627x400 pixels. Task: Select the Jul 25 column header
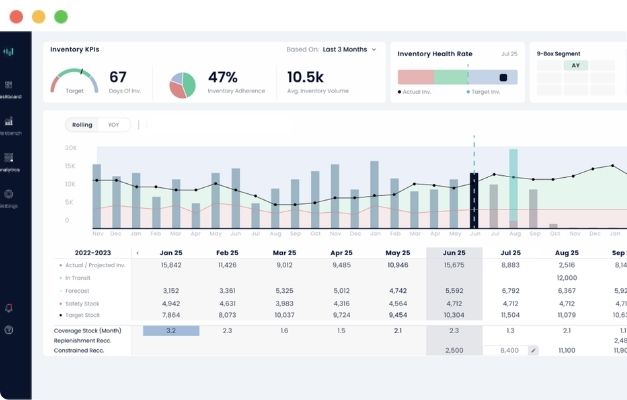coord(511,253)
